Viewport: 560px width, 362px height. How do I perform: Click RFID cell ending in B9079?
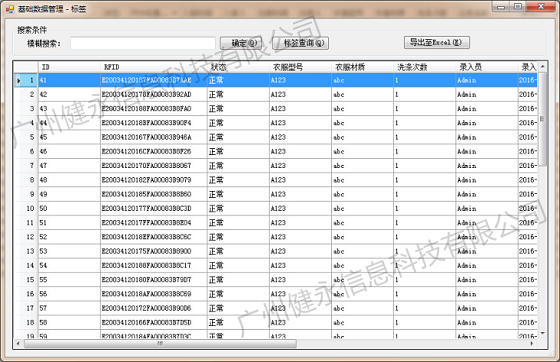coord(154,180)
